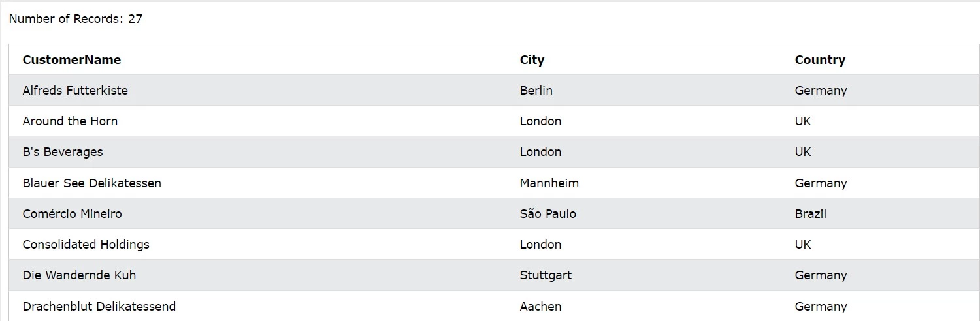Click the Number of Records text
Image resolution: width=980 pixels, height=321 pixels.
pos(76,19)
